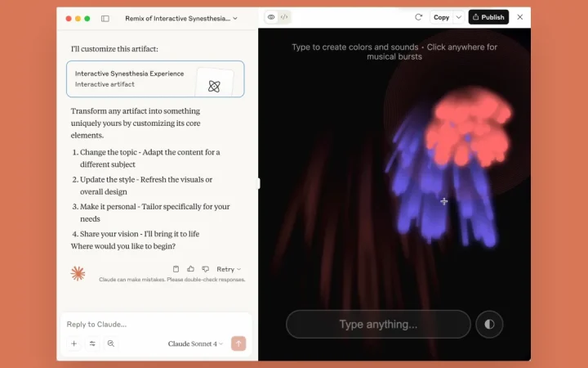
Task: Toggle the contrast theme button in artifact
Action: (x=489, y=324)
